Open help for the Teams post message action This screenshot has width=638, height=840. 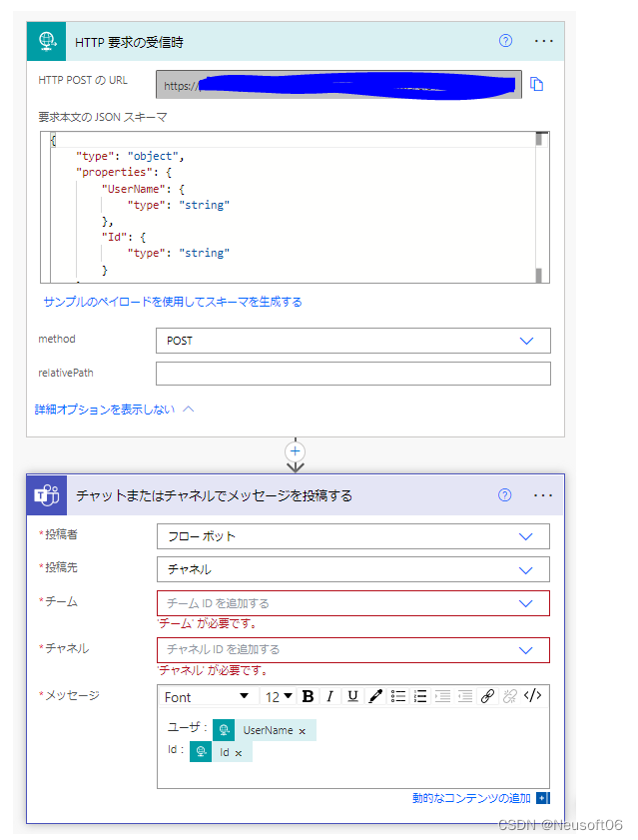[504, 495]
